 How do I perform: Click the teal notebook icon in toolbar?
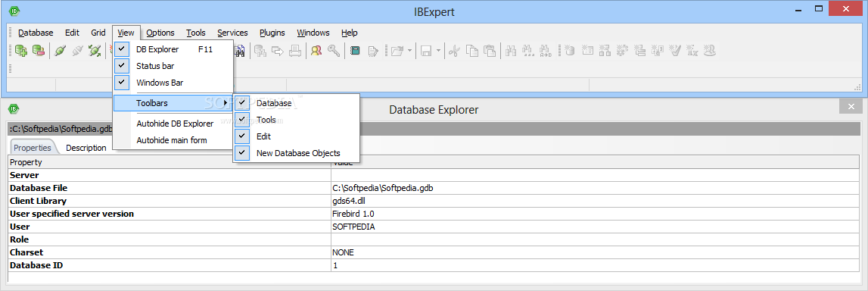tap(355, 51)
